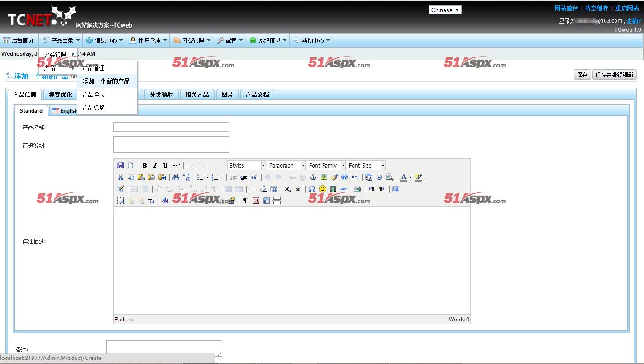Select 添加一个新的产品 submenu item
This screenshot has width=644, height=364.
107,81
